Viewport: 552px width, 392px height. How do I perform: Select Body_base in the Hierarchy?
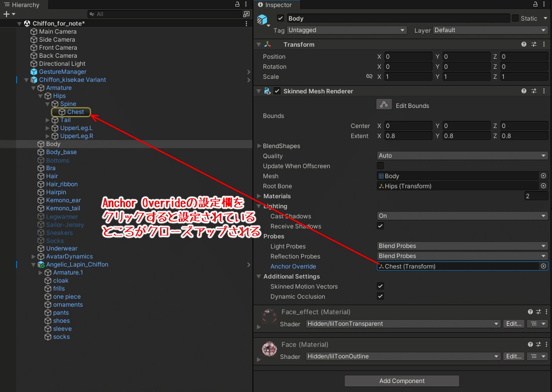coord(62,152)
